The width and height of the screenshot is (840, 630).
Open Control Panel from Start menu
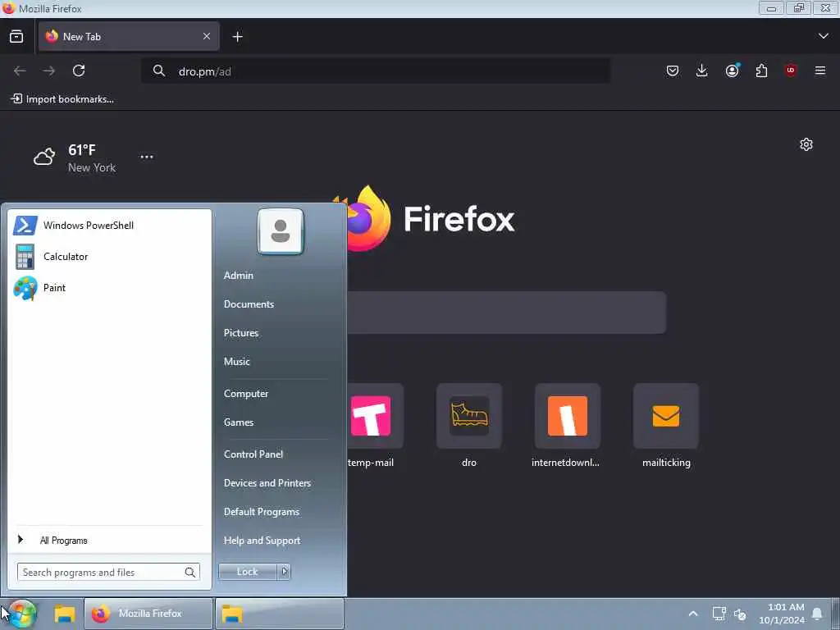[x=253, y=454]
